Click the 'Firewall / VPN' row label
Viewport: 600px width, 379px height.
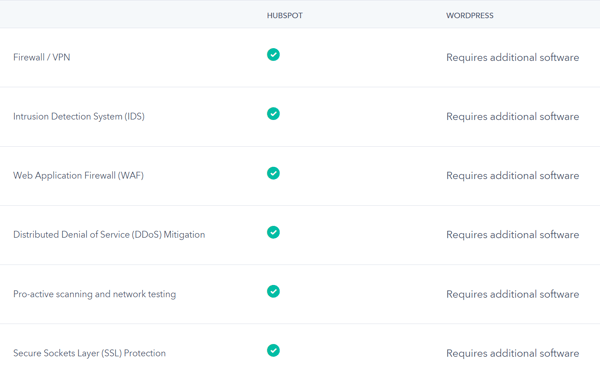pyautogui.click(x=42, y=57)
